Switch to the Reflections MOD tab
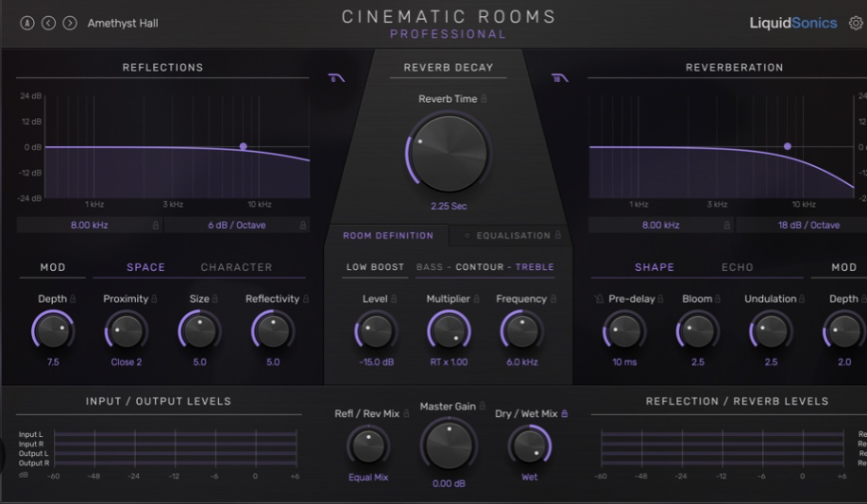This screenshot has width=867, height=504. pos(53,267)
